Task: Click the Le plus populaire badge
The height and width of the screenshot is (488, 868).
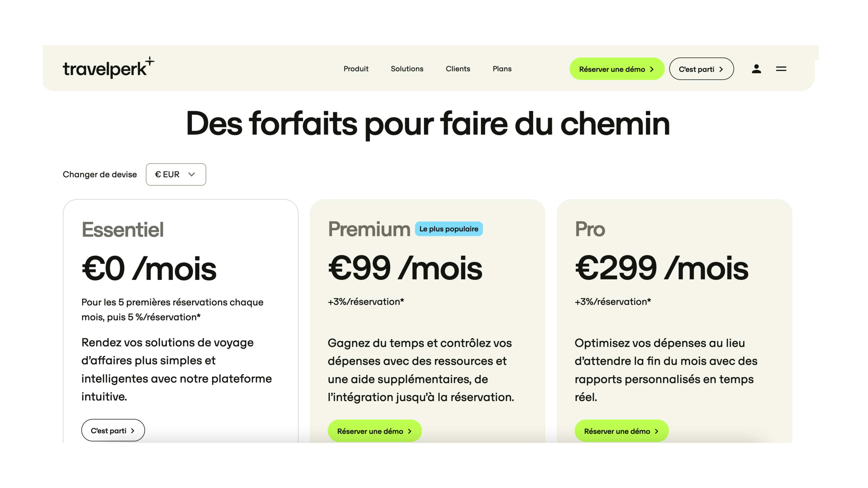Action: click(448, 229)
